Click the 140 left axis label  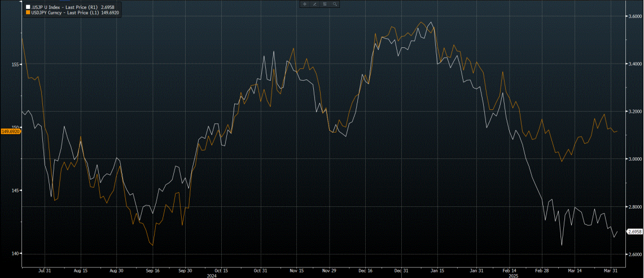point(16,254)
